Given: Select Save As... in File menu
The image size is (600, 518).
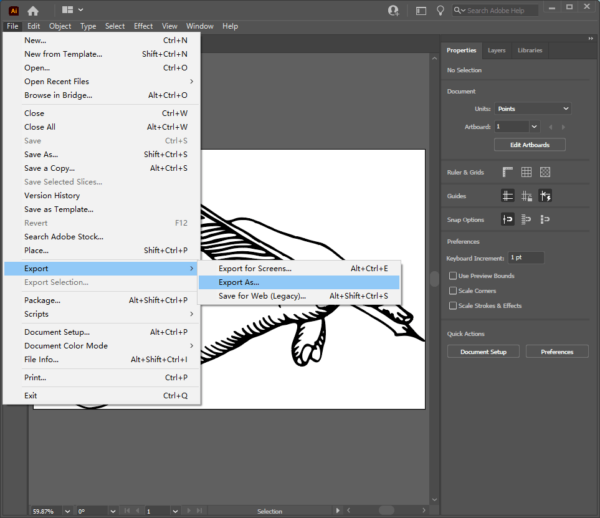Looking at the screenshot, I should 102,155.
